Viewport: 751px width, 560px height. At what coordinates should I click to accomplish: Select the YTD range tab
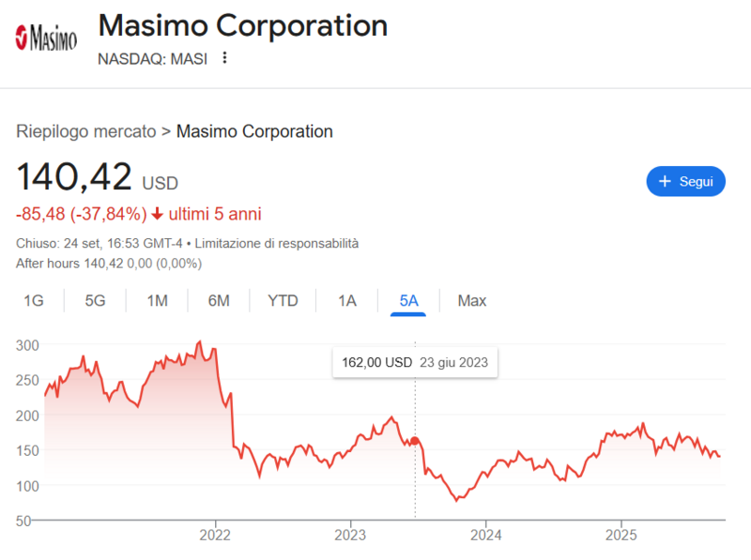283,301
